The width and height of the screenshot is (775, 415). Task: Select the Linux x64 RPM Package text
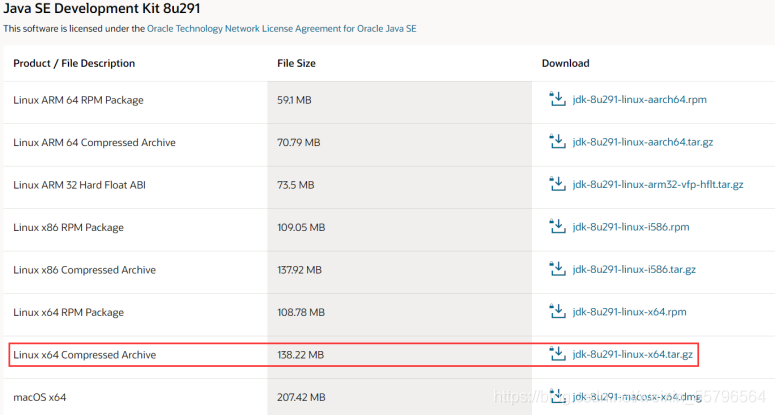pyautogui.click(x=68, y=312)
